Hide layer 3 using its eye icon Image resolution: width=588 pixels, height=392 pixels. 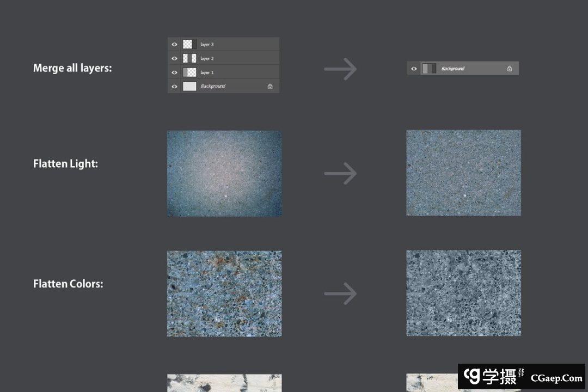(x=175, y=44)
